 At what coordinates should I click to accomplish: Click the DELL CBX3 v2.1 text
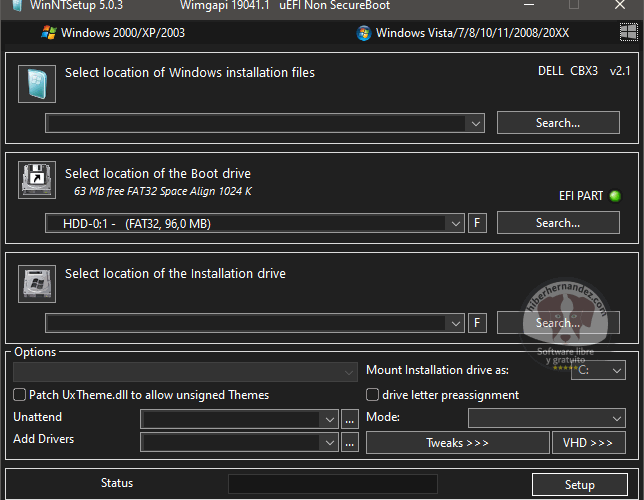(x=584, y=71)
